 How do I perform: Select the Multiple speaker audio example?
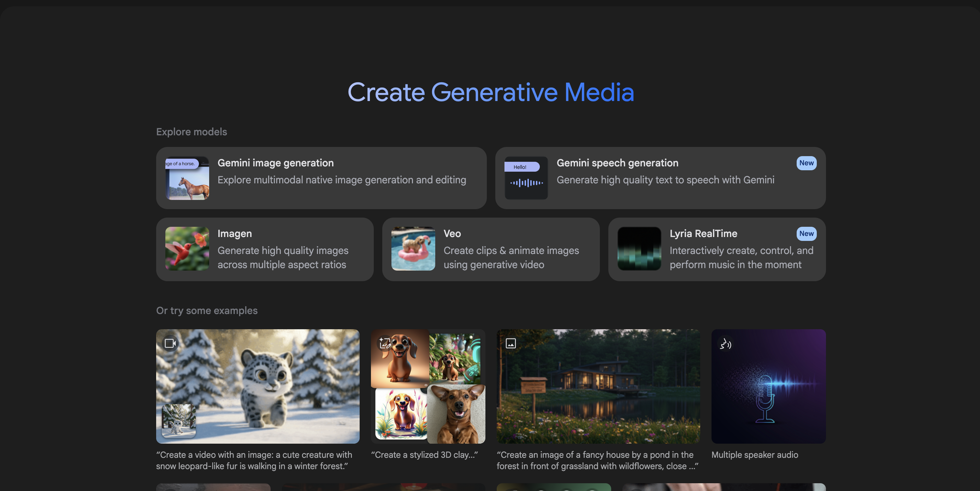(x=768, y=386)
